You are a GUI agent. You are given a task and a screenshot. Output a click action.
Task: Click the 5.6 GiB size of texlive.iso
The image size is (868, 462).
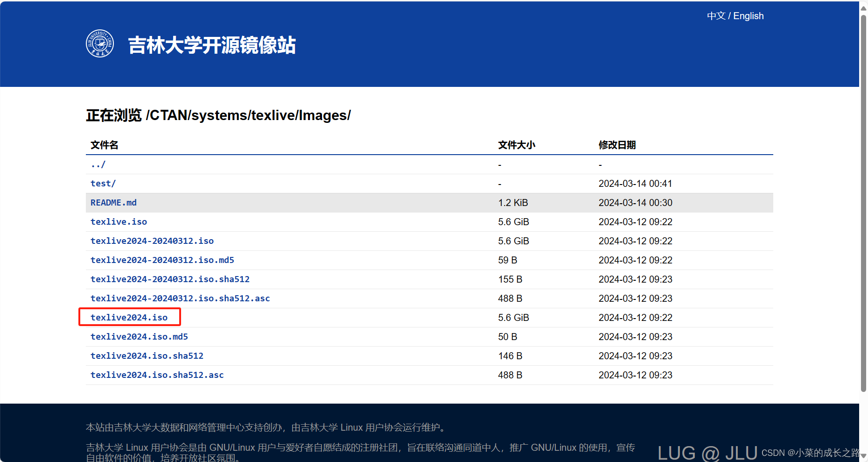pyautogui.click(x=513, y=222)
